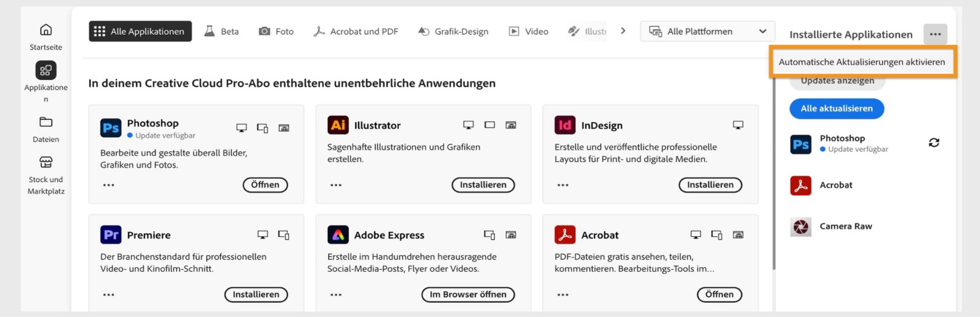980x317 pixels.
Task: Click Adobe Express web platform icon
Action: click(x=510, y=235)
